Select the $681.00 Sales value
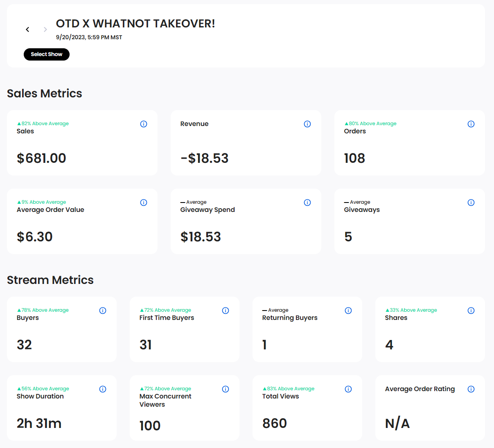Viewport: 494px width, 448px height. 41,158
